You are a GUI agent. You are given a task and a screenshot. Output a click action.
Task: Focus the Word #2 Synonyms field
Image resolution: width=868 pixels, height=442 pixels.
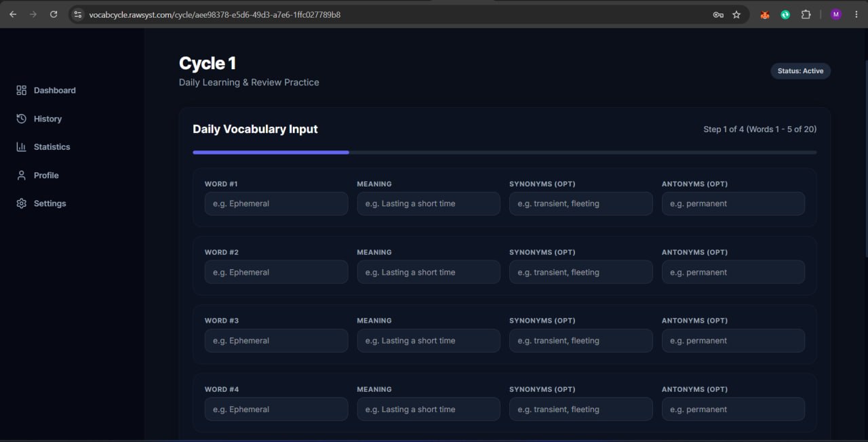click(581, 272)
